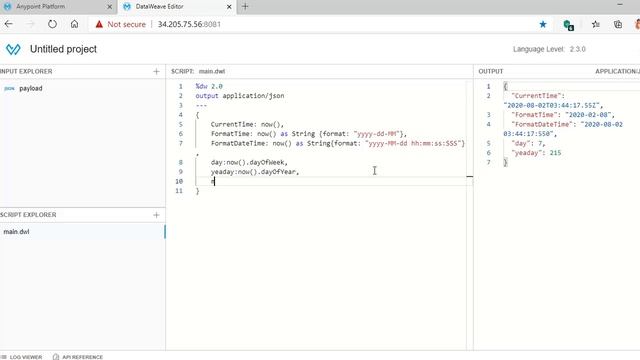Click the day:now().dayOfWeek line
Viewport: 640px width, 360px height.
tap(249, 162)
